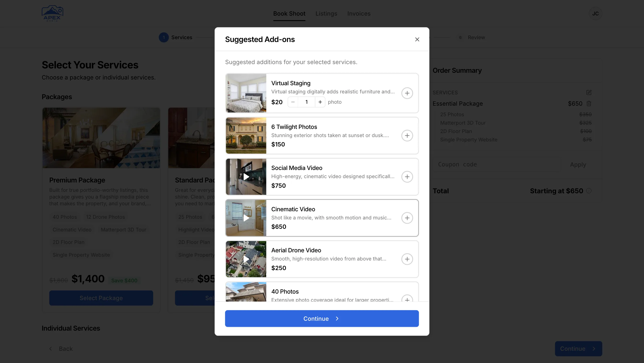
Task: Select the Virtual Staging quantity field
Action: coord(306,102)
